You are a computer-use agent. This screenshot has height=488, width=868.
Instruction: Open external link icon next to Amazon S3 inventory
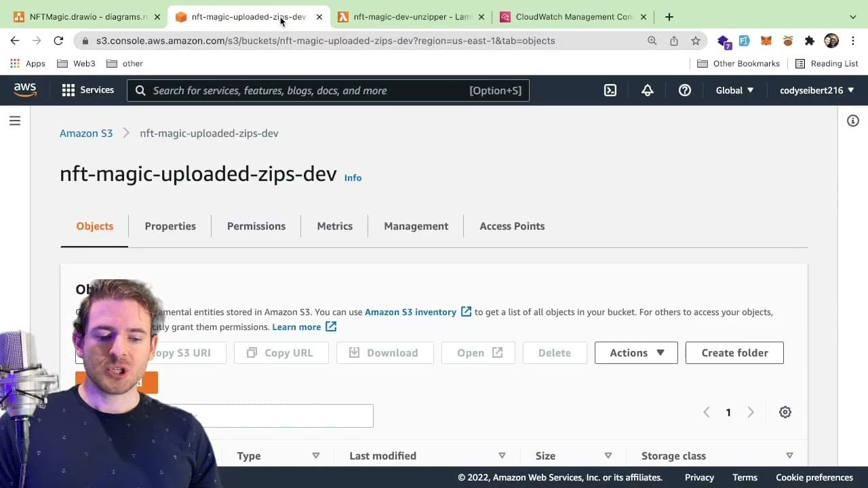(467, 312)
